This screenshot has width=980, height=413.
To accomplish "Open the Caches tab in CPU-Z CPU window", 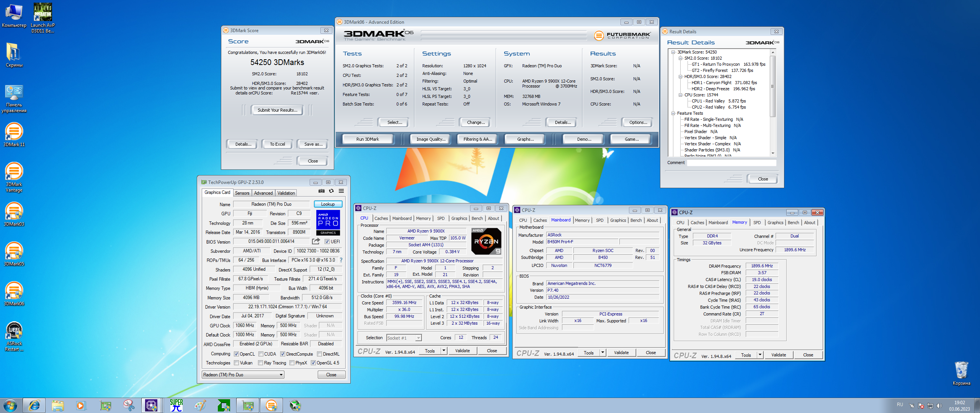I will [381, 218].
